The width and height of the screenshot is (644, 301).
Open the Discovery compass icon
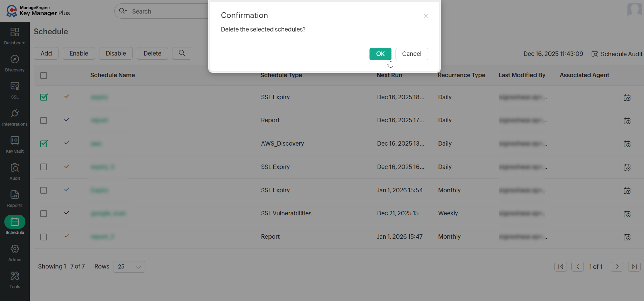pos(15,59)
